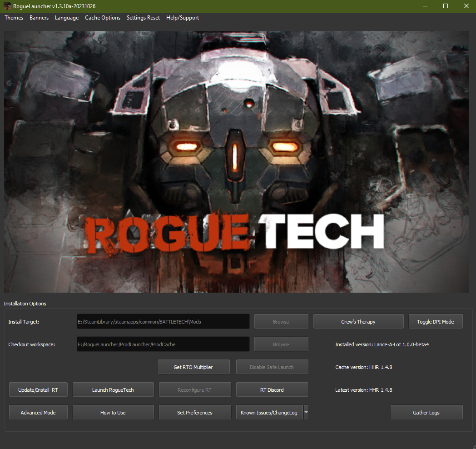Click Browse next to Checkout workspace

pyautogui.click(x=281, y=344)
